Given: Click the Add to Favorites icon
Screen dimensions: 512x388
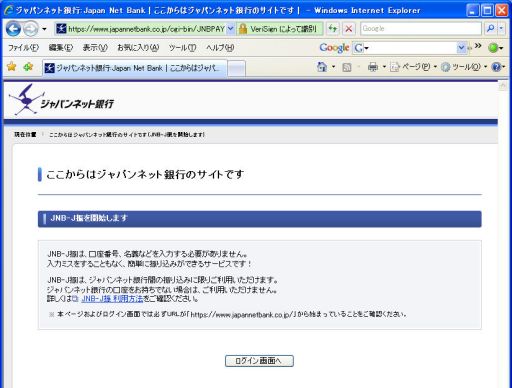Looking at the screenshot, I should [x=28, y=67].
